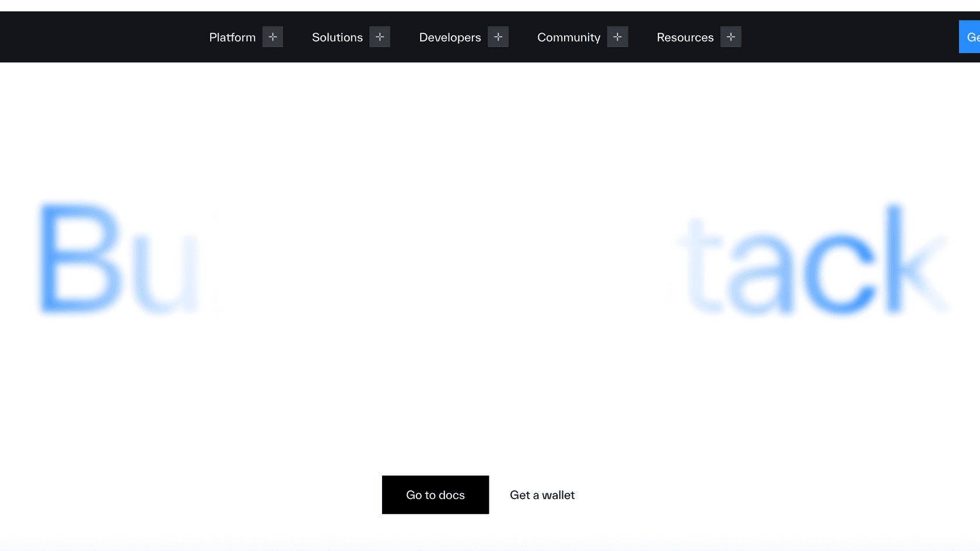Click the black Go to docs button
980x551 pixels.
pos(435,495)
